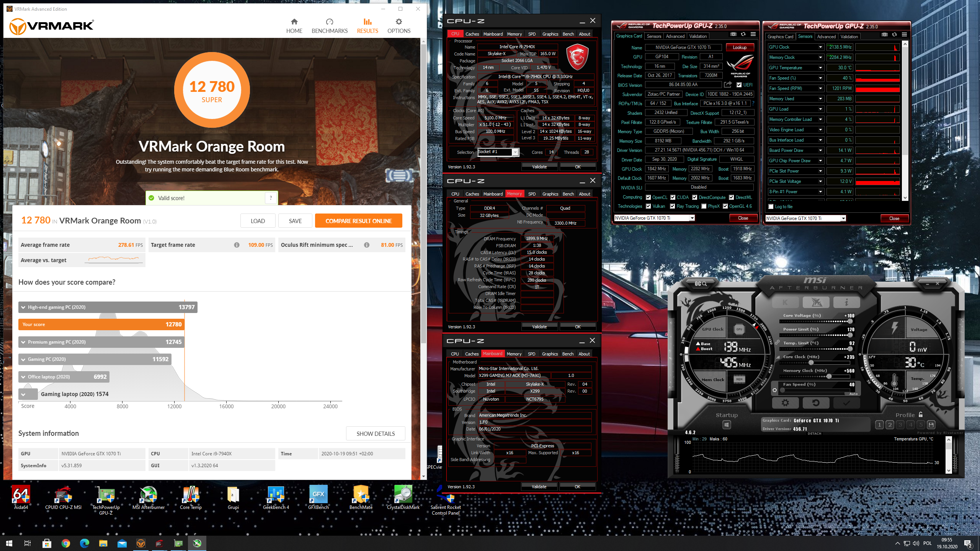The image size is (980, 551).
Task: Toggle the Ray Tracing checkbox in GPU-Z
Action: [672, 206]
